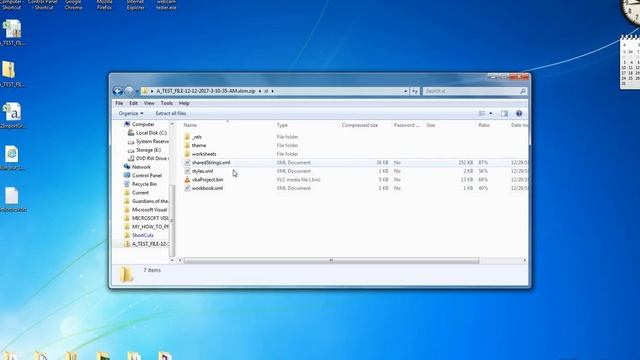The width and height of the screenshot is (640, 360).
Task: Select MY_HOW_TO folder in tree
Action: pos(150,227)
